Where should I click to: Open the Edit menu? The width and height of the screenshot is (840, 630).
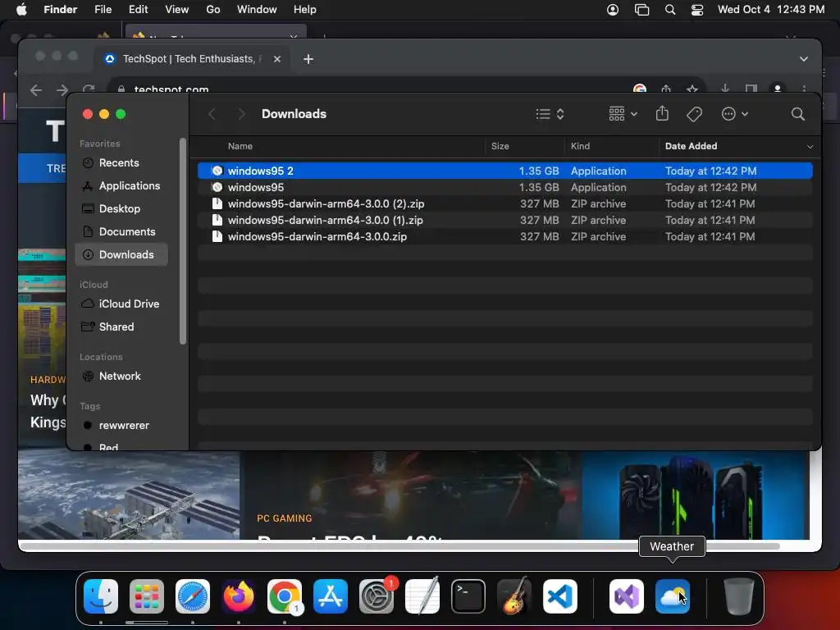click(138, 10)
